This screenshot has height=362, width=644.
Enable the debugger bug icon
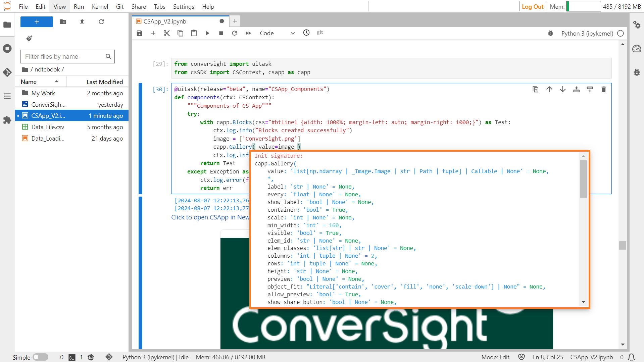coord(551,33)
